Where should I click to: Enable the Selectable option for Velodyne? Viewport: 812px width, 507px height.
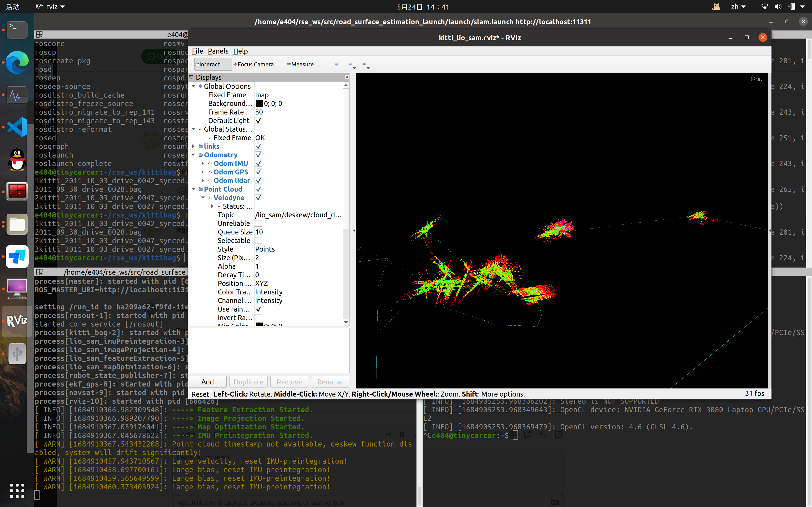[x=258, y=240]
